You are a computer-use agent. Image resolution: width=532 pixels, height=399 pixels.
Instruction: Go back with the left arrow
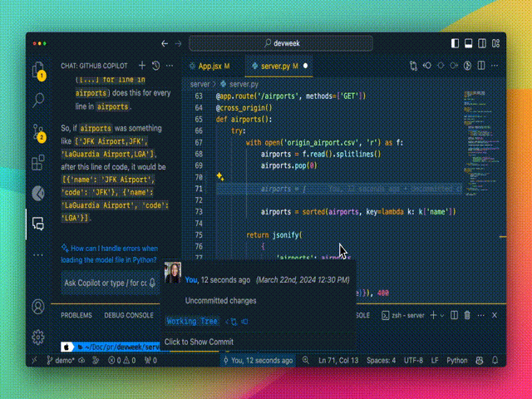click(x=165, y=43)
